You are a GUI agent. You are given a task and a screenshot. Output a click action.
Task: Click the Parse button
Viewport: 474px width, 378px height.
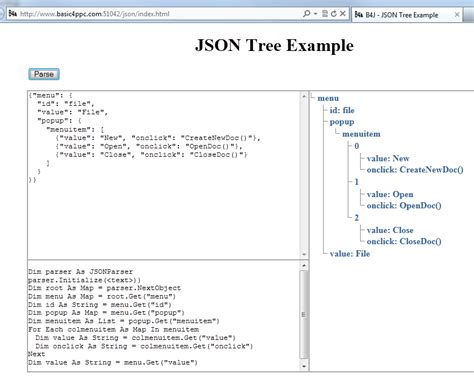[44, 74]
